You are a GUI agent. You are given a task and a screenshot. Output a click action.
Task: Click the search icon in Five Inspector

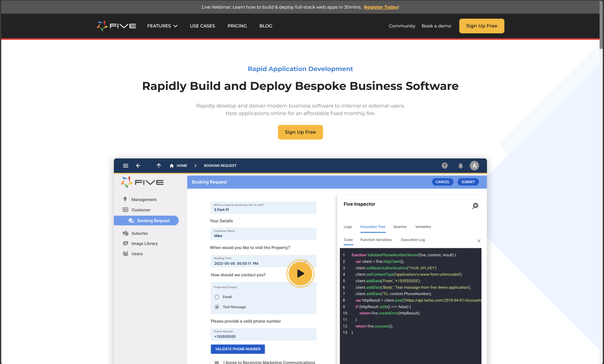click(475, 206)
